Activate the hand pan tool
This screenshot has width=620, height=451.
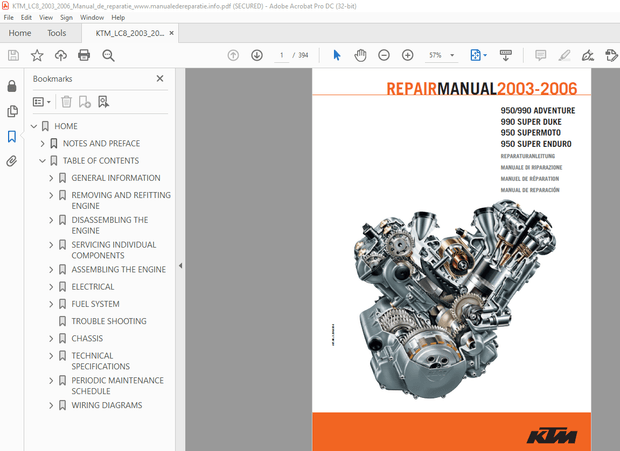click(x=360, y=55)
